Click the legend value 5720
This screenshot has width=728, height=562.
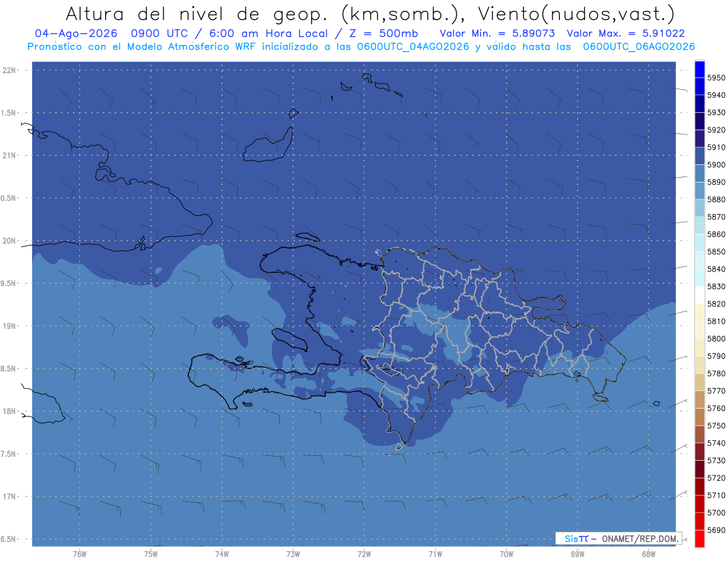click(716, 478)
